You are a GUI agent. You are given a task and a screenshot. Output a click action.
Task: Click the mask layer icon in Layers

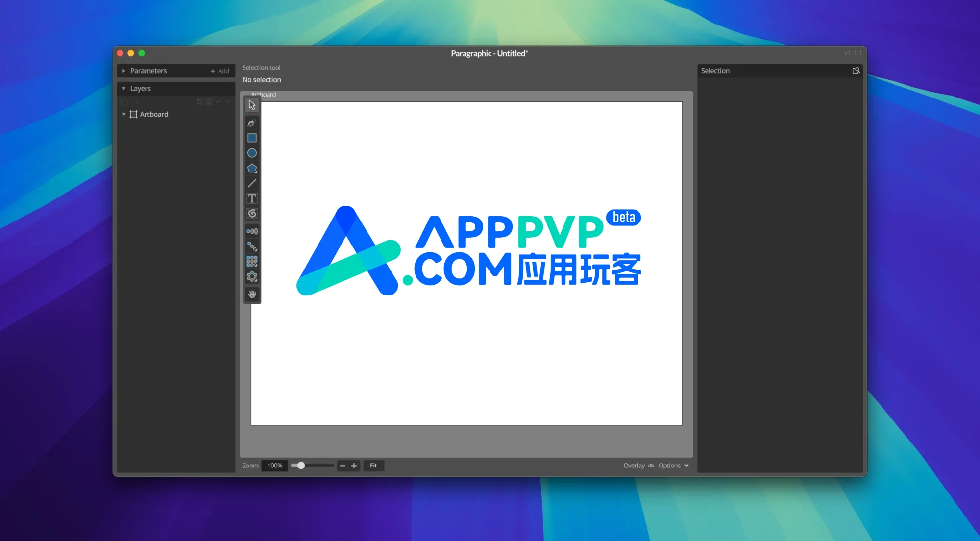(x=209, y=102)
